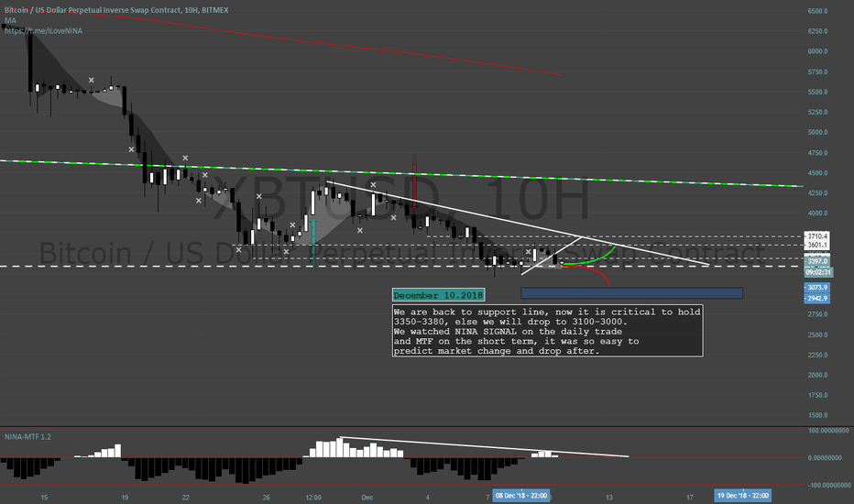The height and width of the screenshot is (504, 854).
Task: Click the 5500.0 price axis label
Action: coord(817,92)
